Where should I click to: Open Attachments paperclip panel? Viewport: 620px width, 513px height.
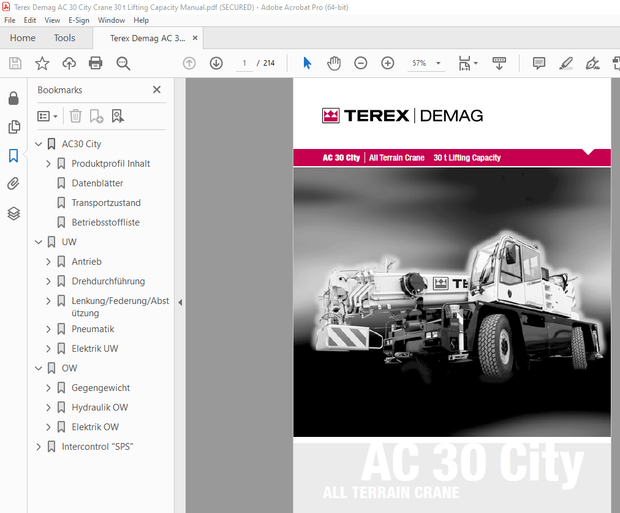coord(13,184)
